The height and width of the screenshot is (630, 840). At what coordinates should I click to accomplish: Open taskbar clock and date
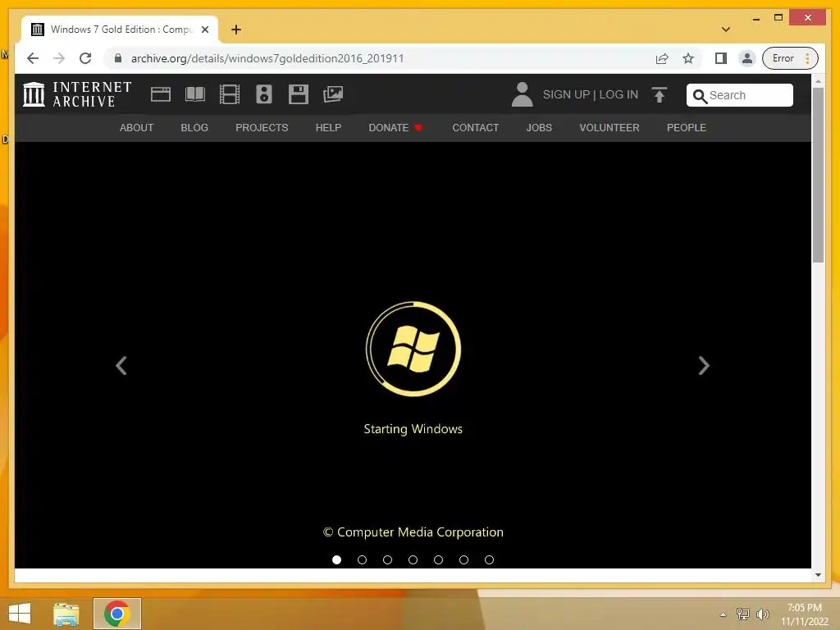(804, 614)
